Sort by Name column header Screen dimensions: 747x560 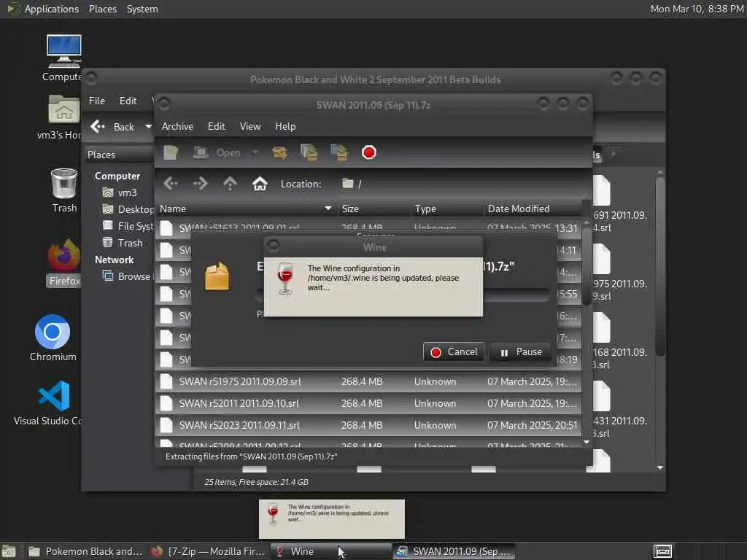(x=246, y=209)
